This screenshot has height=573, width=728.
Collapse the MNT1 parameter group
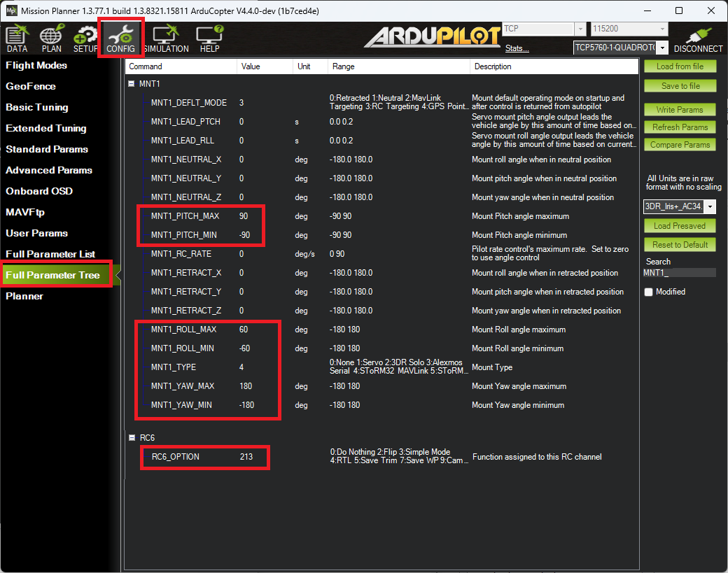132,83
